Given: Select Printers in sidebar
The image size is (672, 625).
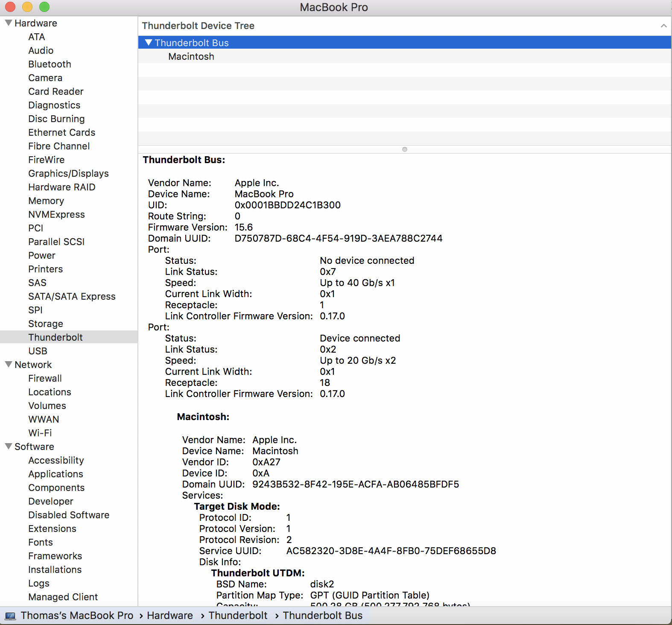Looking at the screenshot, I should [46, 269].
